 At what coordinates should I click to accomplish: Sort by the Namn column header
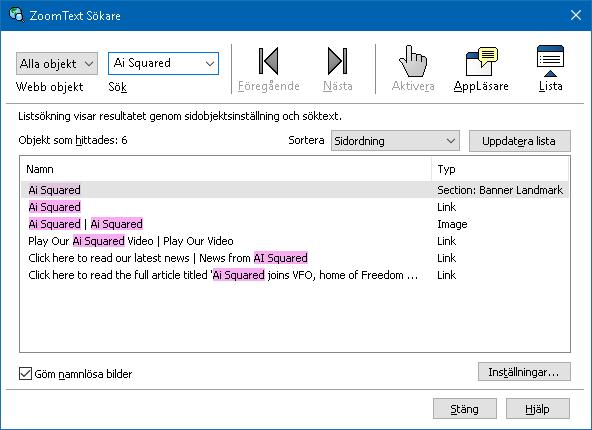pos(226,169)
